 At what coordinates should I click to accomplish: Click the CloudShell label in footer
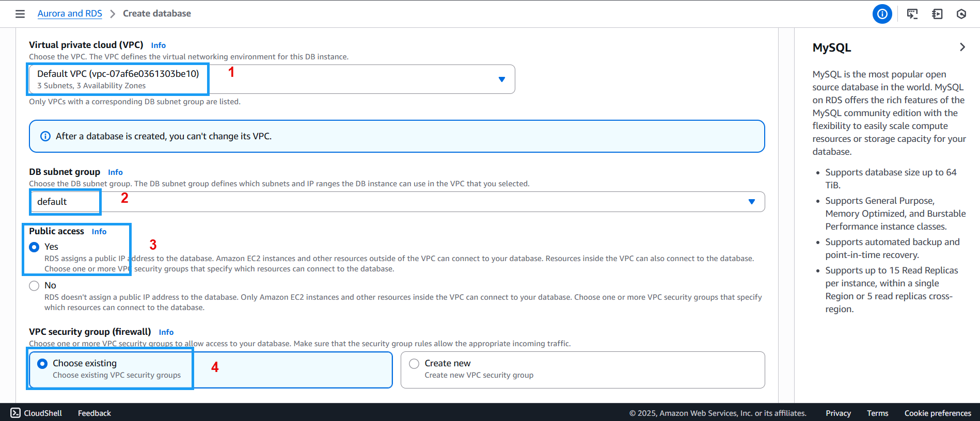(43, 413)
